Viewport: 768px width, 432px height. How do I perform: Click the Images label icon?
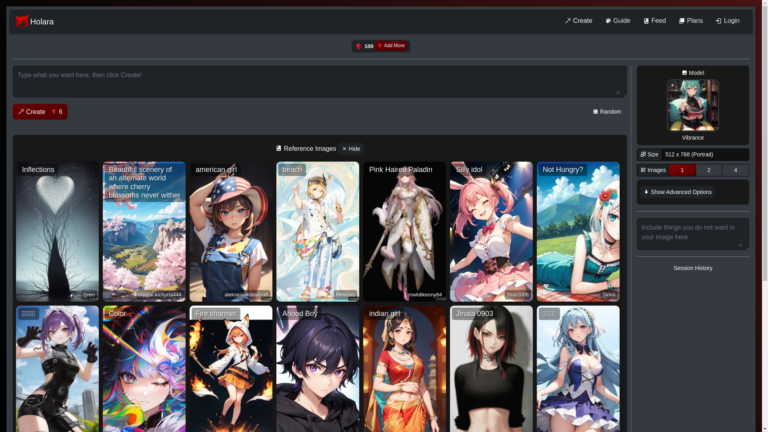pos(643,170)
